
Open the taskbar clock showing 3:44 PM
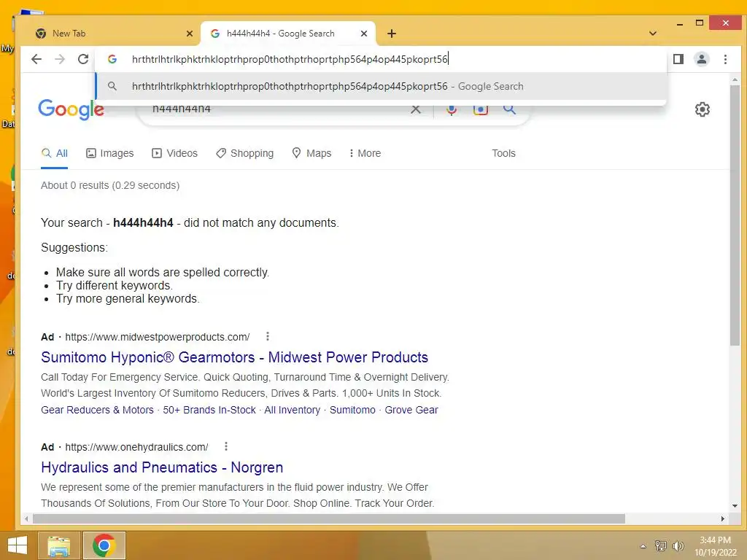pos(715,546)
